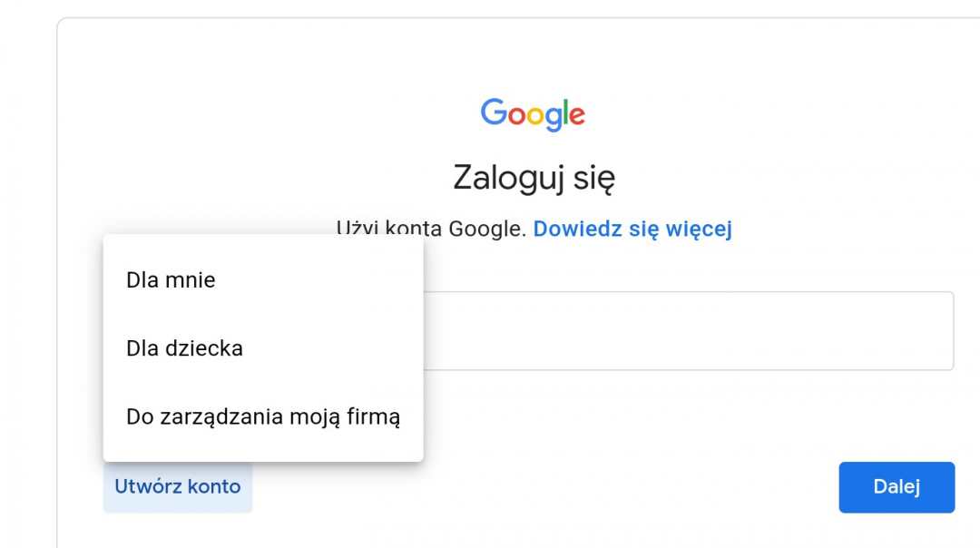The width and height of the screenshot is (980, 548).
Task: Pick "Do zarządzania moją firmą" option
Action: [x=263, y=417]
